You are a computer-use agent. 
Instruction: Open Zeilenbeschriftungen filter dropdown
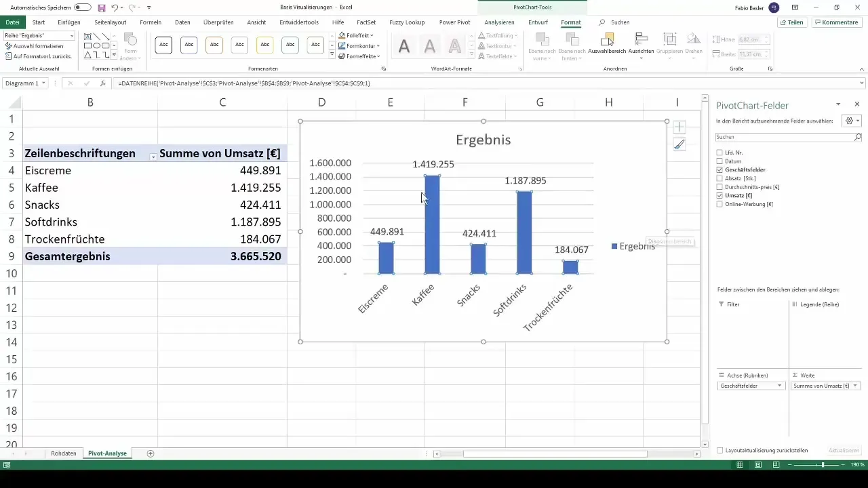tap(153, 157)
